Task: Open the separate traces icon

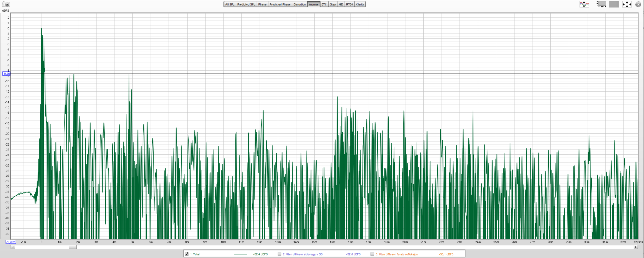Action: (584, 4)
